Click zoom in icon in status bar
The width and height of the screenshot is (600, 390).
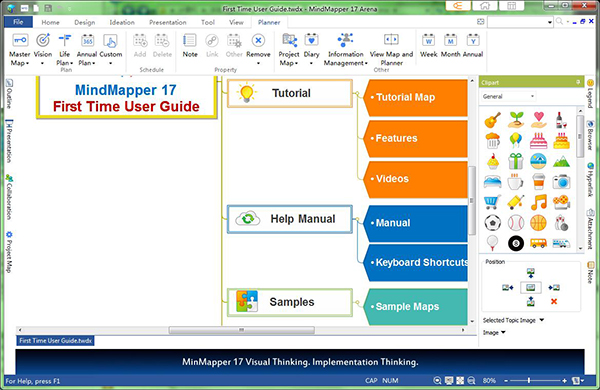(437, 380)
